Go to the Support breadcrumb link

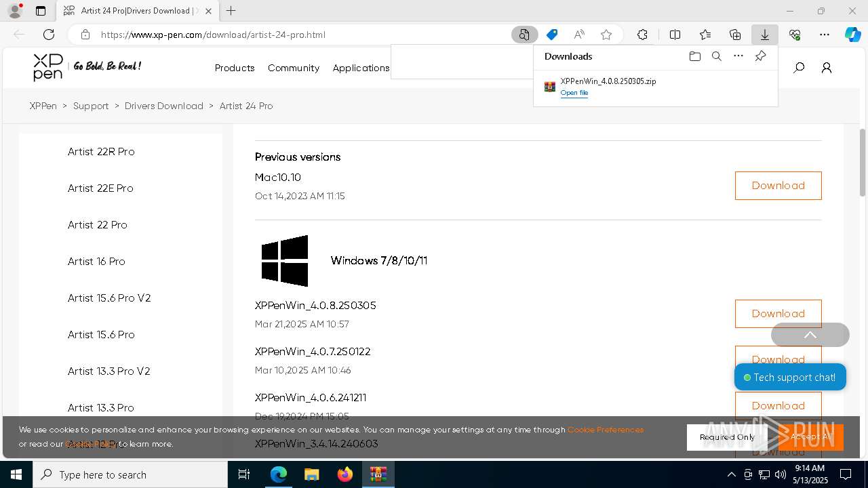(91, 106)
